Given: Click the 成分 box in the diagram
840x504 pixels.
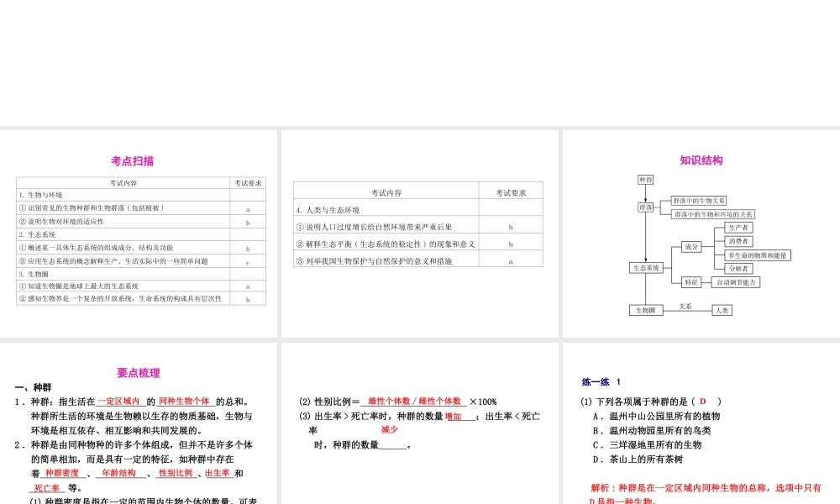Looking at the screenshot, I should [x=691, y=247].
